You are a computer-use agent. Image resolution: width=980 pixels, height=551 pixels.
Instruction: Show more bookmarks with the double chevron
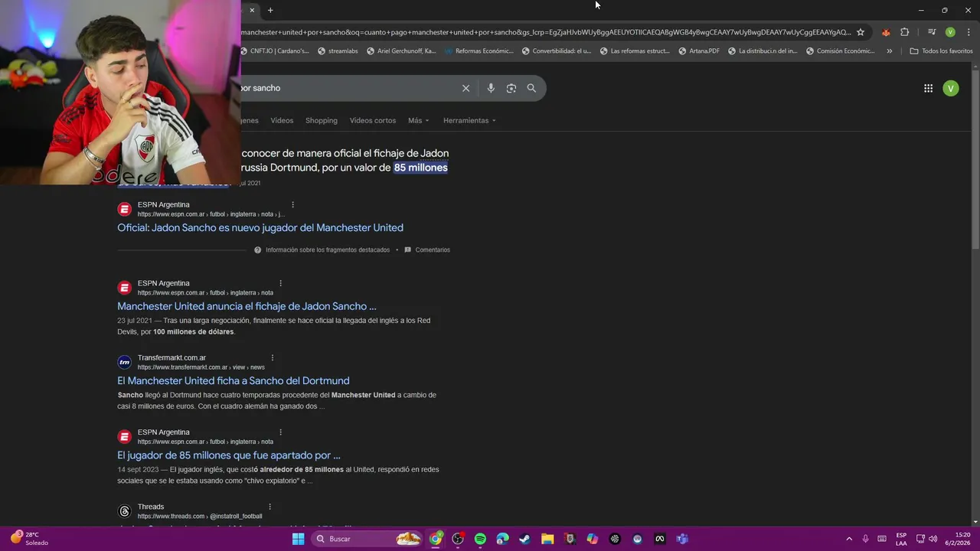(889, 51)
